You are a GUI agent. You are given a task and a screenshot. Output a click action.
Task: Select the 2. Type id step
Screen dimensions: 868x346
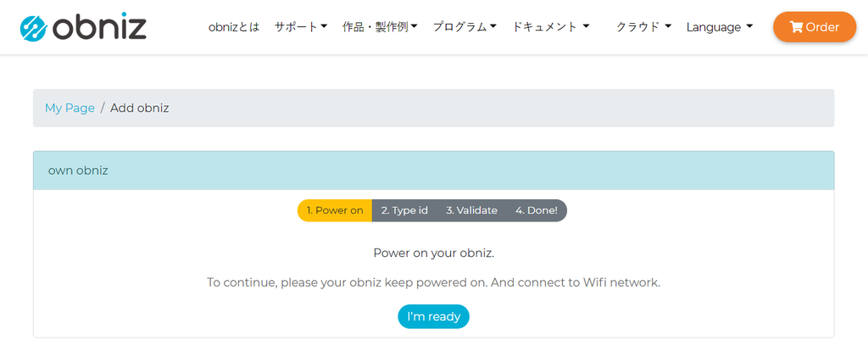(x=404, y=210)
